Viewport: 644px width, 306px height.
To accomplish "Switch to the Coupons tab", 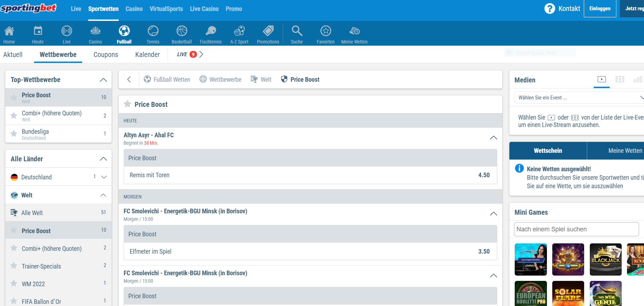I will (106, 54).
